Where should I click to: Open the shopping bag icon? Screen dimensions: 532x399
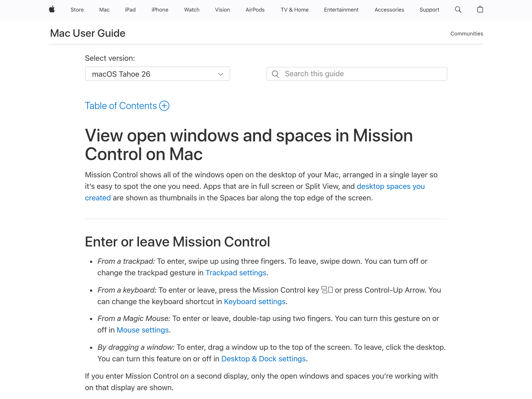[x=480, y=9]
